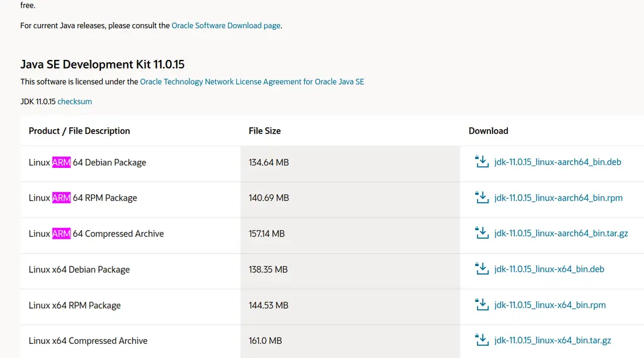Click download icon beside linux-aarch64_bin.tar.gz file
The height and width of the screenshot is (358, 644).
[482, 233]
